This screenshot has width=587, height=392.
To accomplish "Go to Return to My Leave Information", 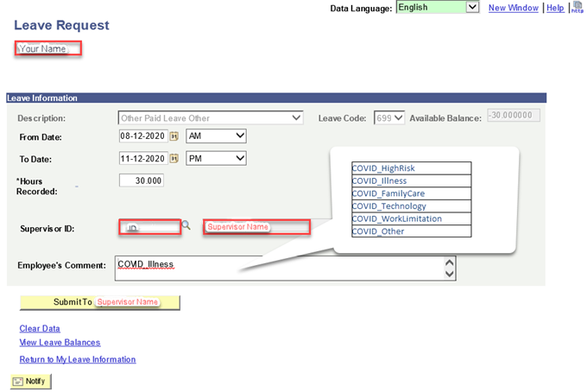I will [78, 359].
